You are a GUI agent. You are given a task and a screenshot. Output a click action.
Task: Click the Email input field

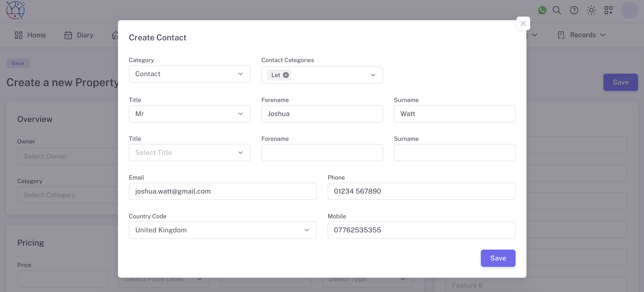[223, 191]
